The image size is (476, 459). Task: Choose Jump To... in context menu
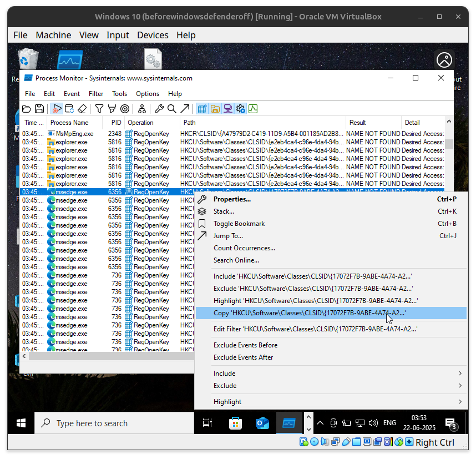(x=331, y=236)
